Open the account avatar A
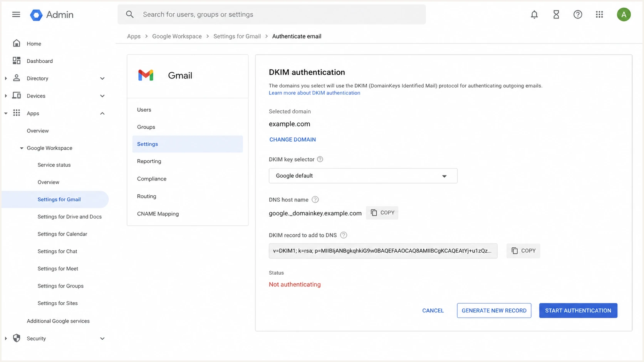The width and height of the screenshot is (644, 362). [624, 15]
